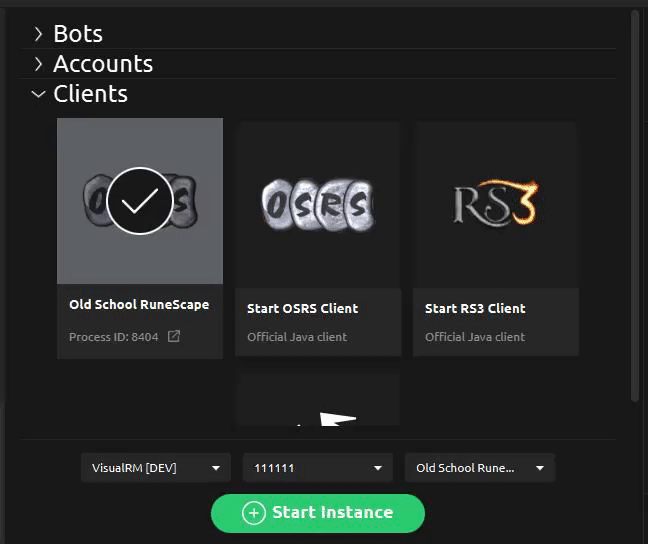Screen dimensions: 648x544
Task: Click the Old School RuneScape card title
Action: (139, 305)
